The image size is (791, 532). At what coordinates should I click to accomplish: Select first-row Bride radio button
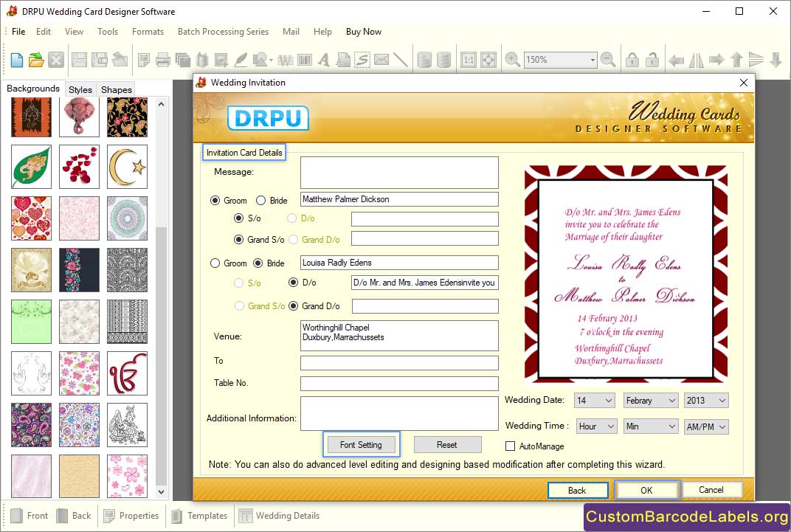pyautogui.click(x=260, y=200)
